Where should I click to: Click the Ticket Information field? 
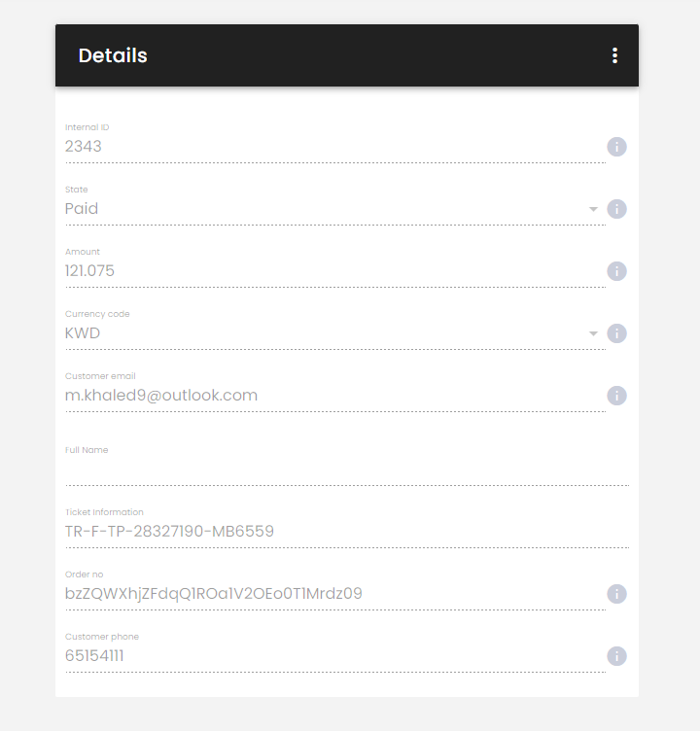[x=347, y=532]
